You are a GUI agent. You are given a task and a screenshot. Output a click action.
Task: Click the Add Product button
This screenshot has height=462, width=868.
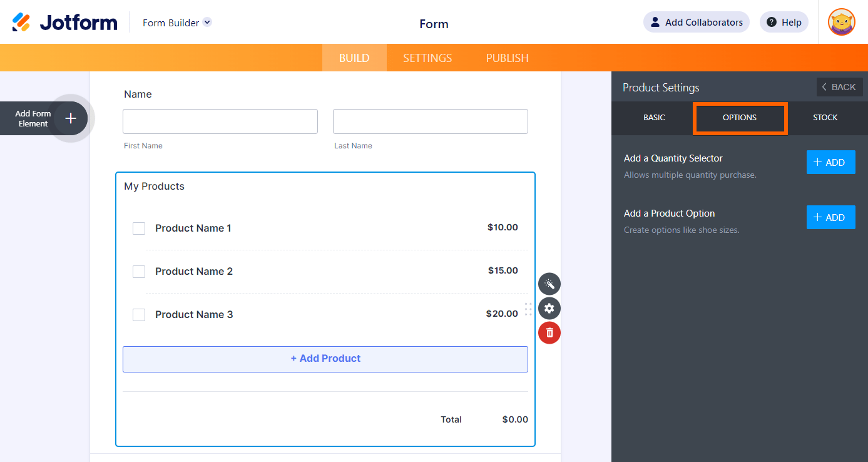click(x=325, y=359)
